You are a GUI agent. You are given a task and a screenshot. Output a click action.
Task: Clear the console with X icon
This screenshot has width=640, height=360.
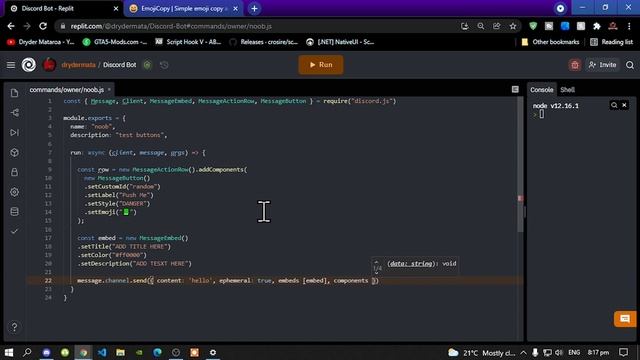click(x=624, y=105)
